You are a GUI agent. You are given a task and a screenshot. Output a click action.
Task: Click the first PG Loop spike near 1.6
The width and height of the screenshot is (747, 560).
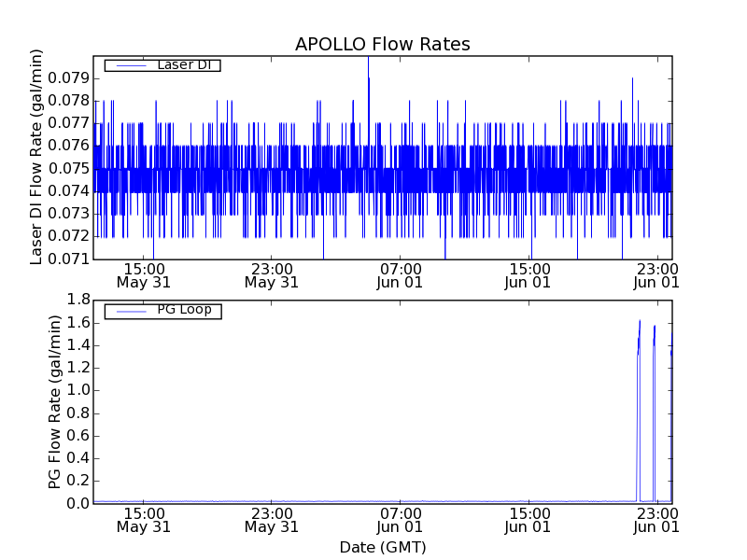640,323
